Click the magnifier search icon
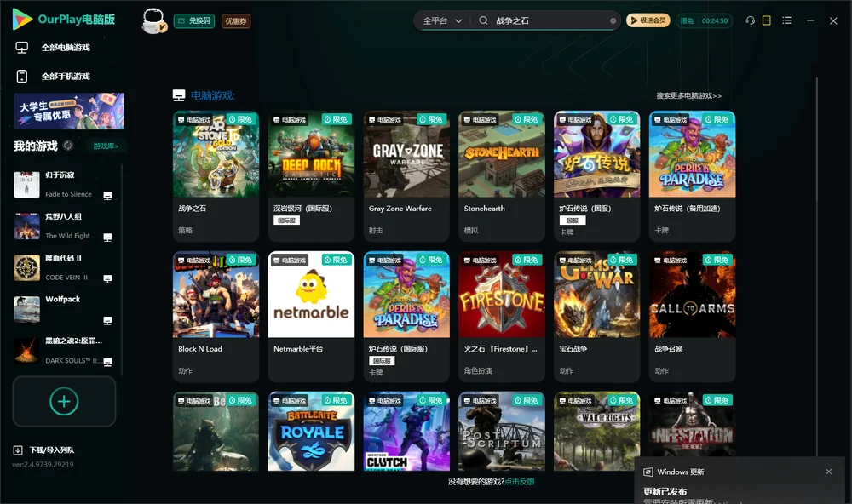852x504 pixels. point(483,20)
